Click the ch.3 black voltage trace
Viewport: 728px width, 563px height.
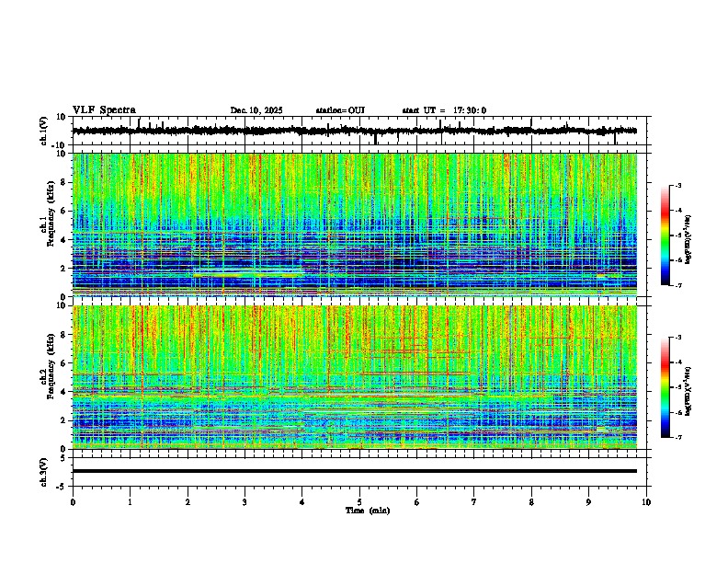tap(355, 471)
